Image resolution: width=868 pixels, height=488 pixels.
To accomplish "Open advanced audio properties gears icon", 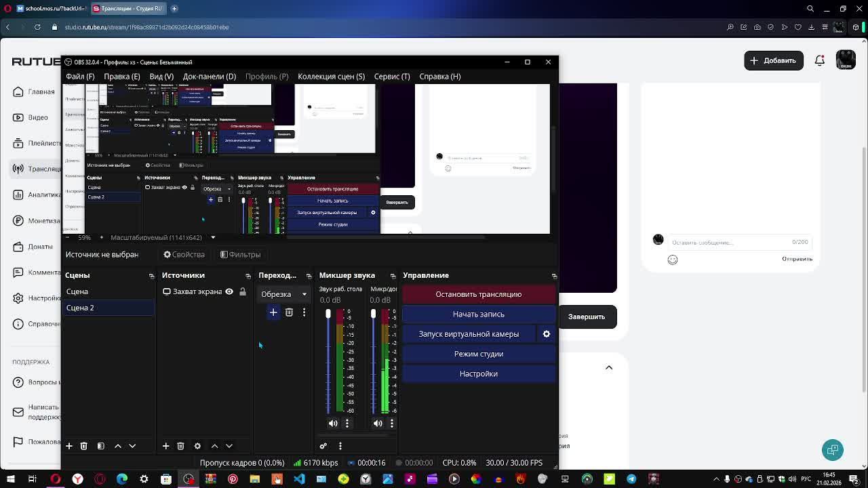I will [323, 446].
